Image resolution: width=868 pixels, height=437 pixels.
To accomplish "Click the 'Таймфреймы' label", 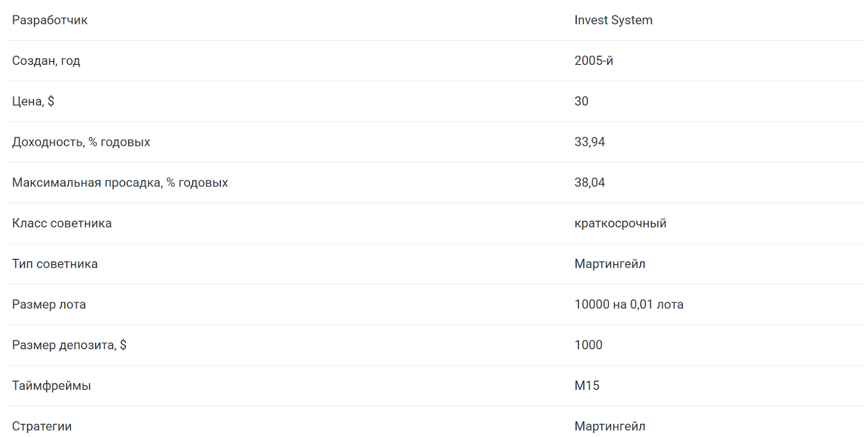I will 52,386.
